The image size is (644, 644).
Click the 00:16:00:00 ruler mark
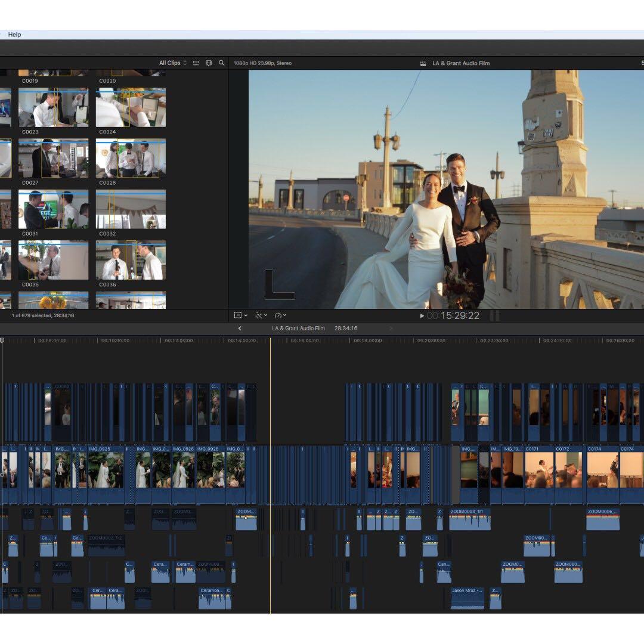click(305, 340)
